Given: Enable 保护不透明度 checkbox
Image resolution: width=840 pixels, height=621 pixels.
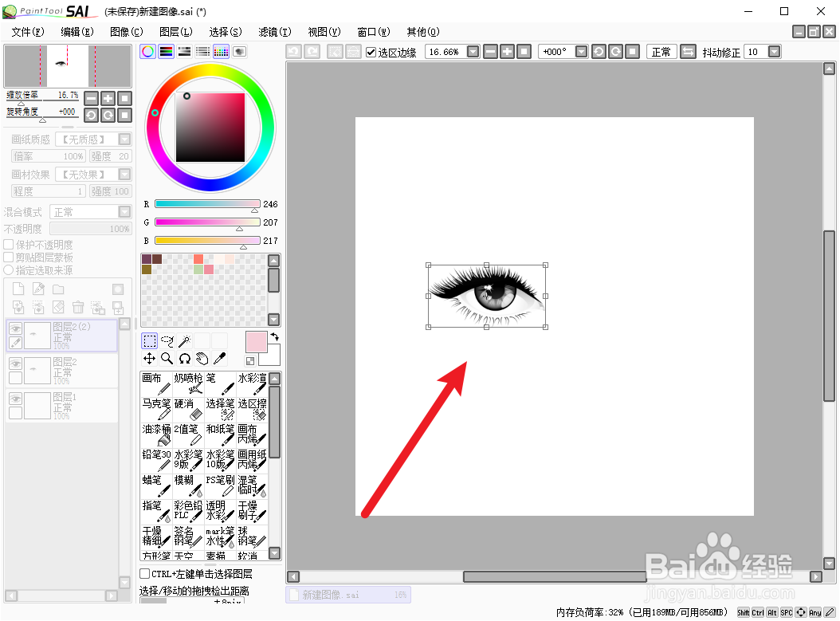Looking at the screenshot, I should click(9, 244).
